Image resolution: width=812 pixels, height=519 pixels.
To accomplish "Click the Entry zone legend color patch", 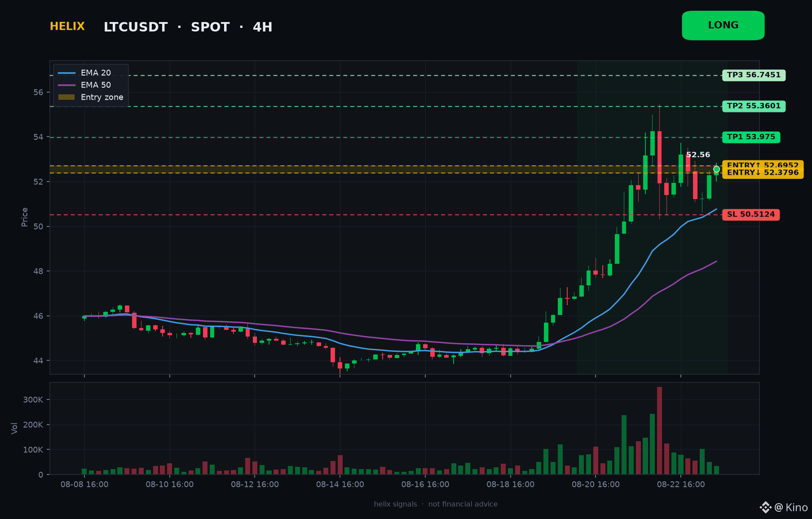I will point(66,97).
